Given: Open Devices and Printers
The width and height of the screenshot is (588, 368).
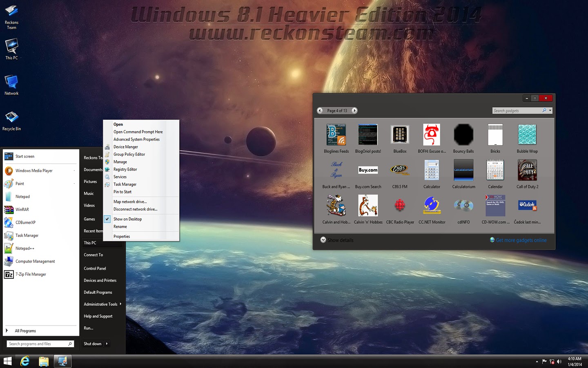Looking at the screenshot, I should 100,280.
